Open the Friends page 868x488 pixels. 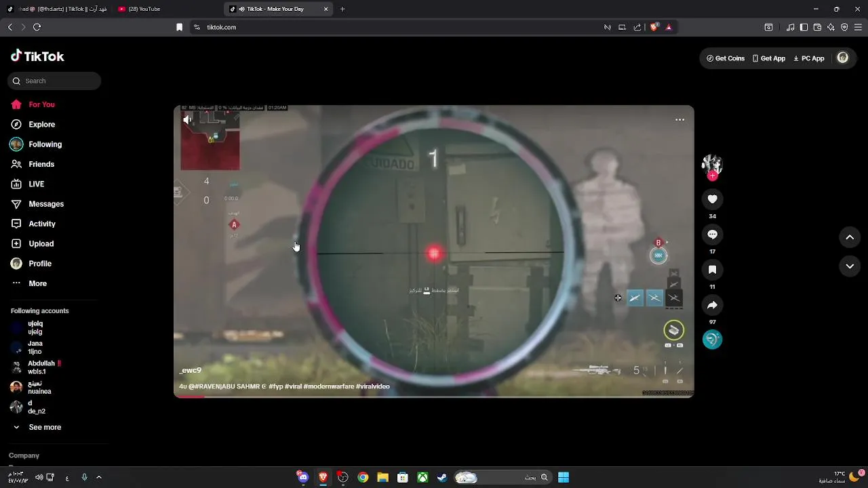pyautogui.click(x=33, y=164)
